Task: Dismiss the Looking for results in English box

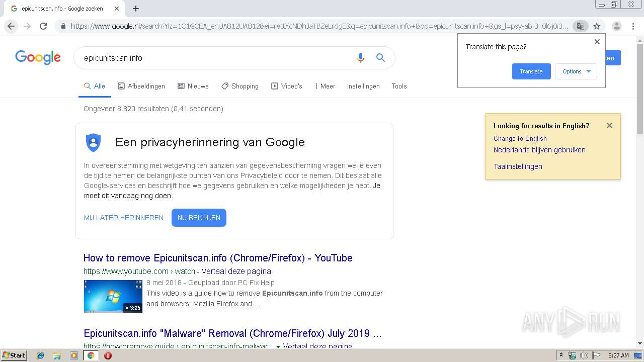Action: (x=609, y=126)
